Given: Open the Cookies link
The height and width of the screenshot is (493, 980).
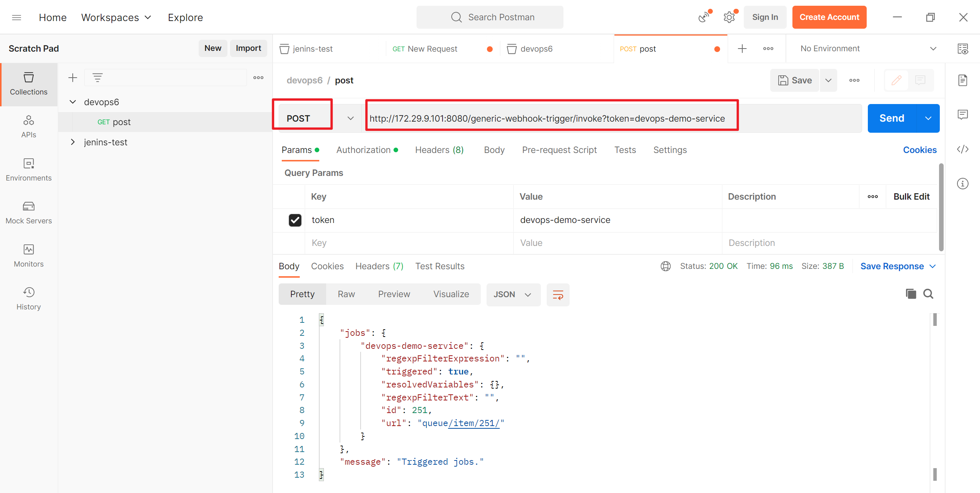Looking at the screenshot, I should coord(920,150).
